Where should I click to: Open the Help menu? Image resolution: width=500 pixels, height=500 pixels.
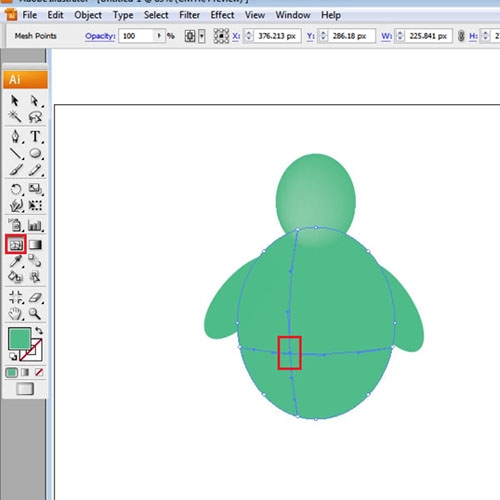coord(331,15)
